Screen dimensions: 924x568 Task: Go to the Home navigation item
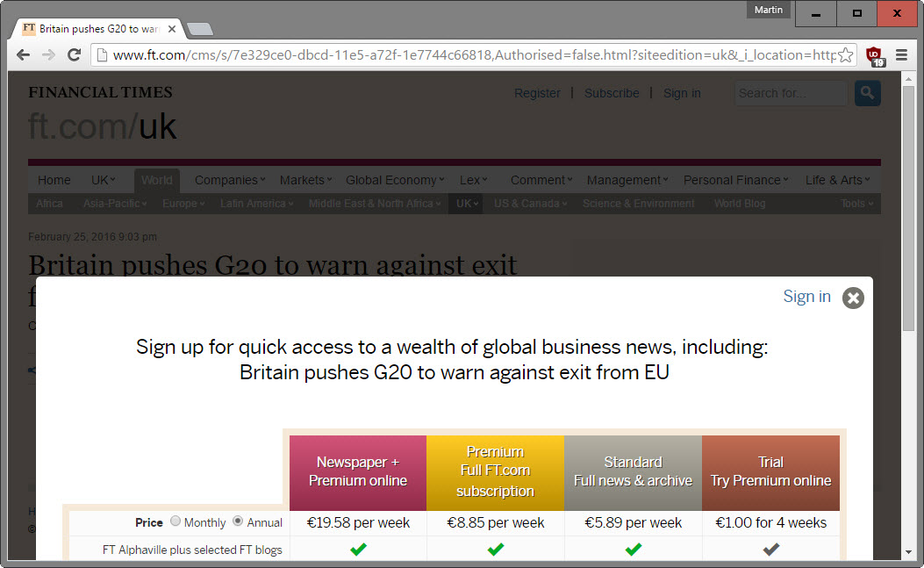(x=54, y=180)
